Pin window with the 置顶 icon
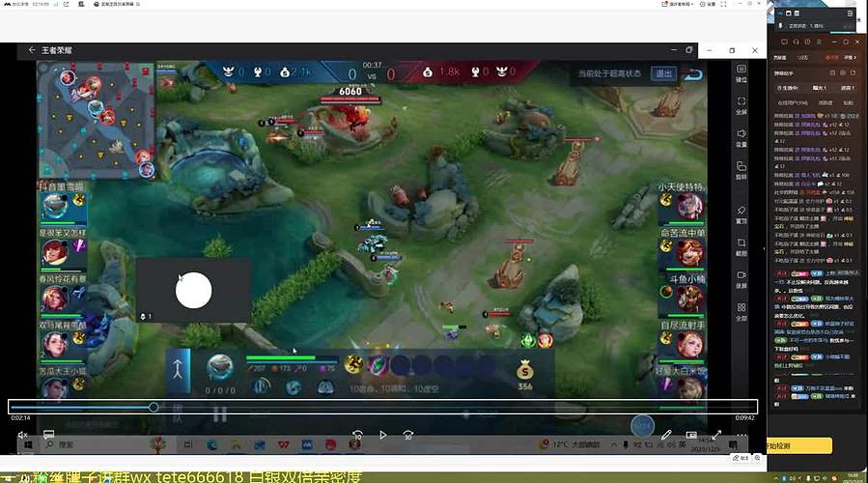This screenshot has width=868, height=483. pos(742,214)
